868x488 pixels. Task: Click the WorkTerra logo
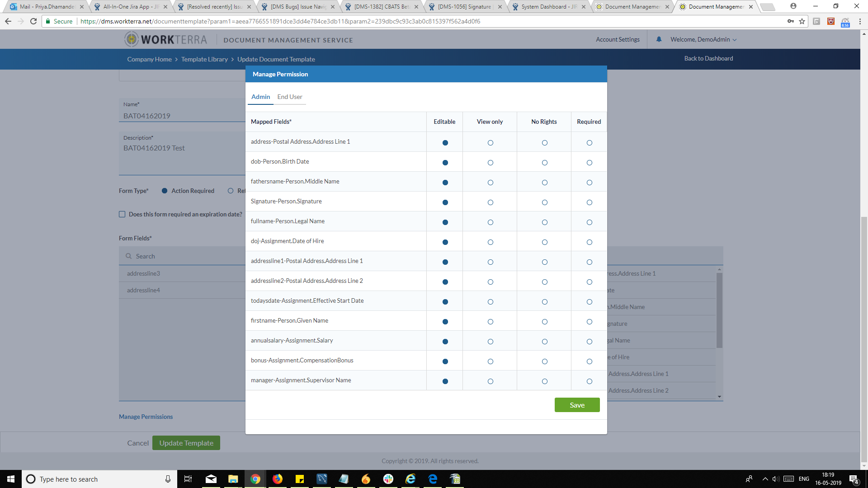(165, 40)
